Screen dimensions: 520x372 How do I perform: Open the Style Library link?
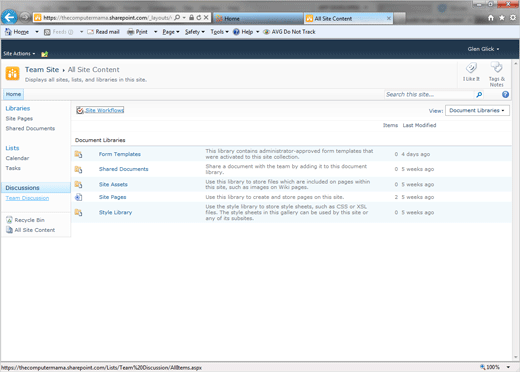coord(115,212)
